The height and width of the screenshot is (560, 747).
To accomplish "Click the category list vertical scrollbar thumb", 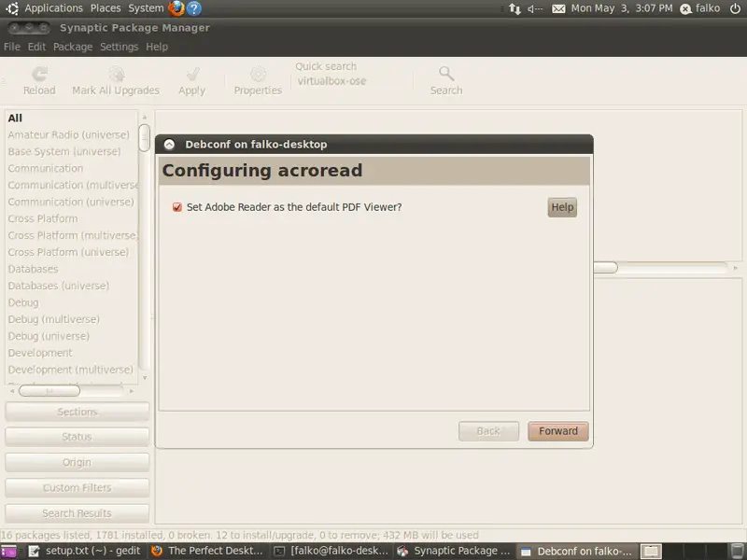I will (145, 137).
